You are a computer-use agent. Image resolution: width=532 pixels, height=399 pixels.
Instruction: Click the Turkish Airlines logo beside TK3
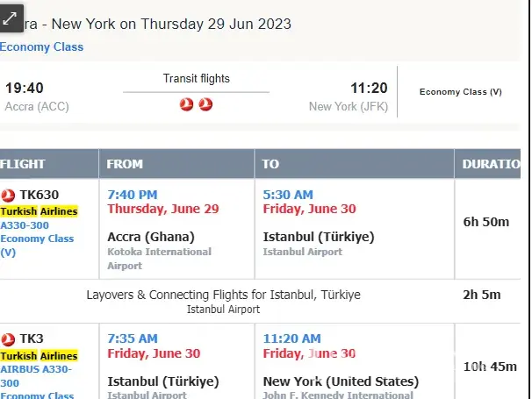point(9,338)
